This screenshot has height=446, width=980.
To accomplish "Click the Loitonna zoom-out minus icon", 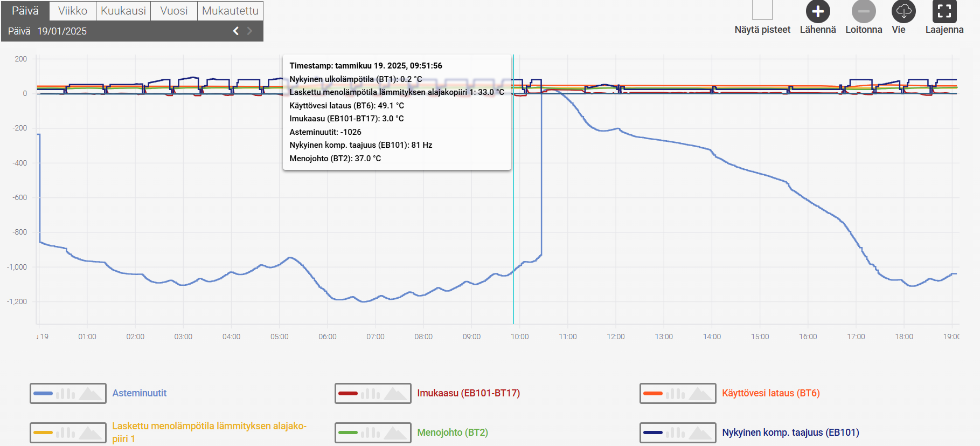I will [864, 11].
